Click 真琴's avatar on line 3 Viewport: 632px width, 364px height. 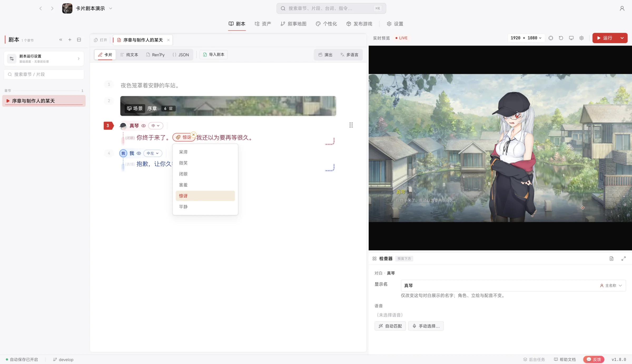point(123,126)
